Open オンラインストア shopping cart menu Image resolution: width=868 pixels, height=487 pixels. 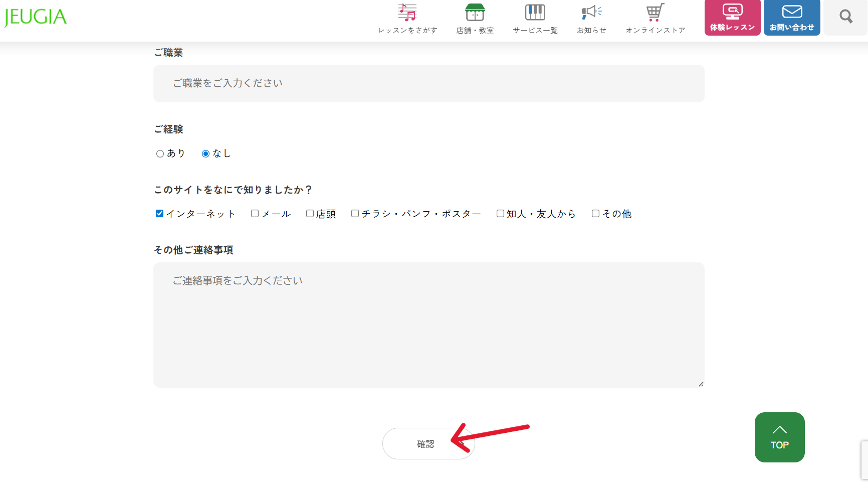click(655, 19)
